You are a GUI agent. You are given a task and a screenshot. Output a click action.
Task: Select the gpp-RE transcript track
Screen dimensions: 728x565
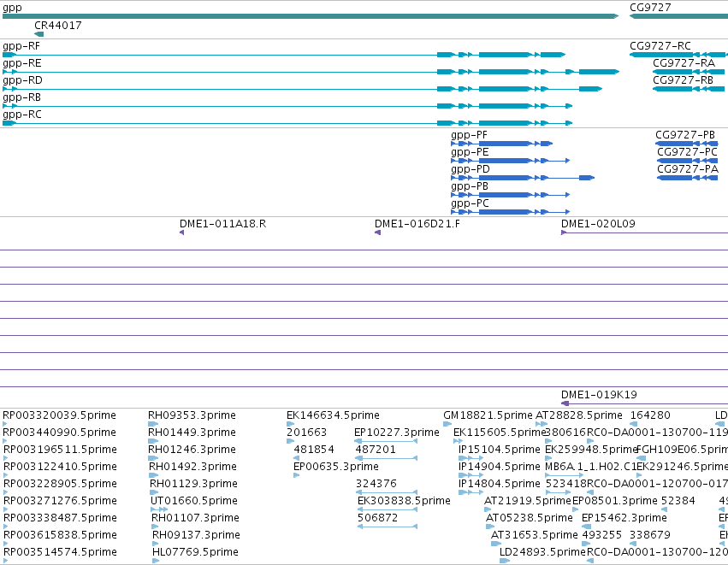coord(311,72)
